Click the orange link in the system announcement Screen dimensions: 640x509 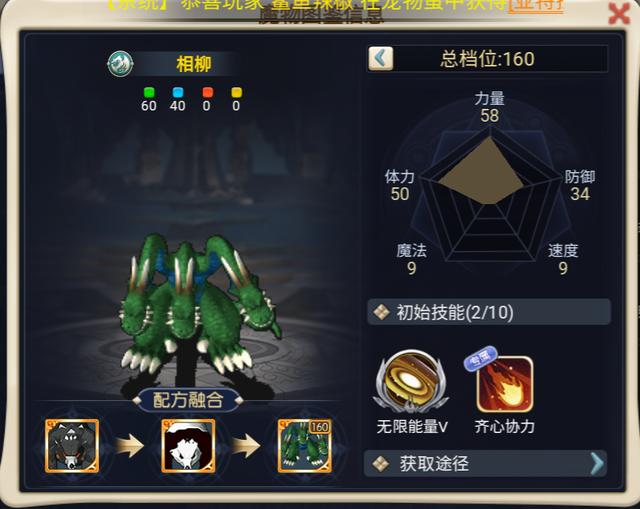point(536,6)
